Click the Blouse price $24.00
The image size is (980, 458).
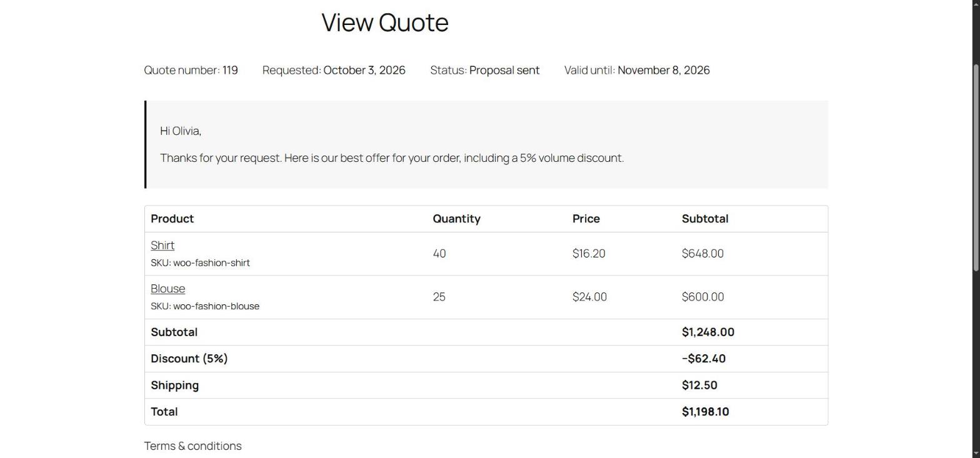589,297
